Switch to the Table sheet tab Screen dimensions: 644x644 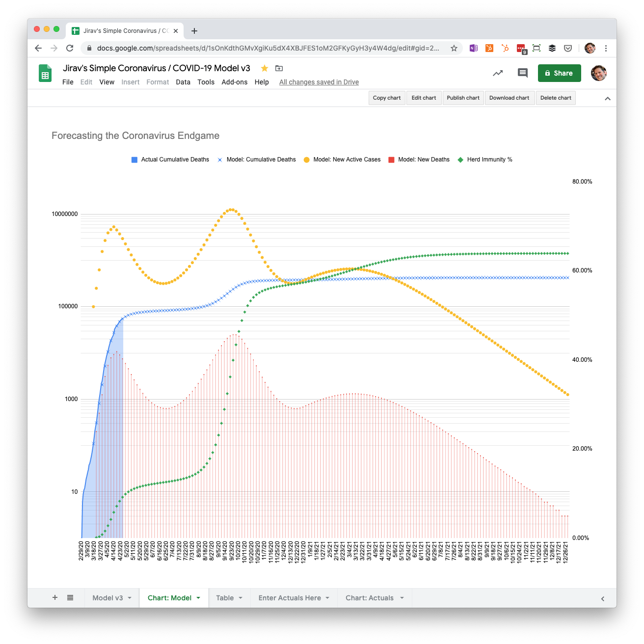(x=225, y=598)
